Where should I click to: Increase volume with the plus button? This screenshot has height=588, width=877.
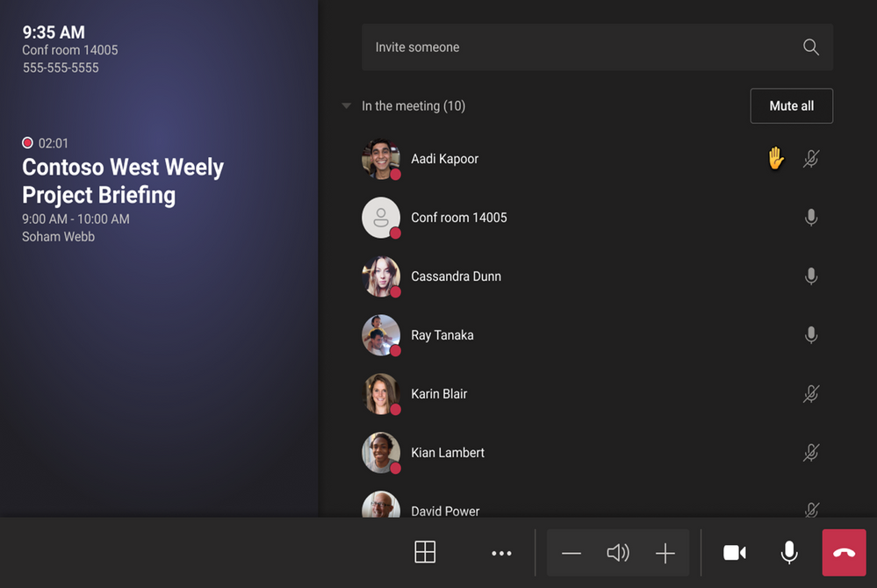click(665, 554)
